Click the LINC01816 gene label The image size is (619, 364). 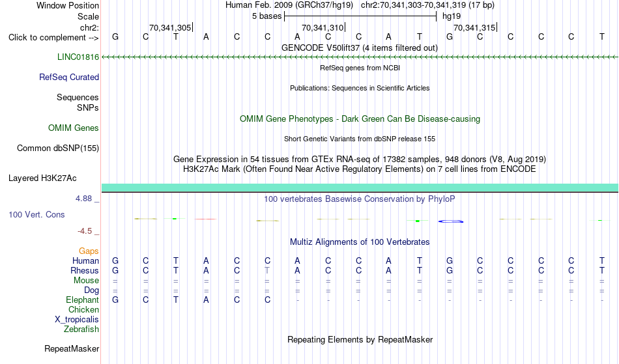pyautogui.click(x=78, y=57)
